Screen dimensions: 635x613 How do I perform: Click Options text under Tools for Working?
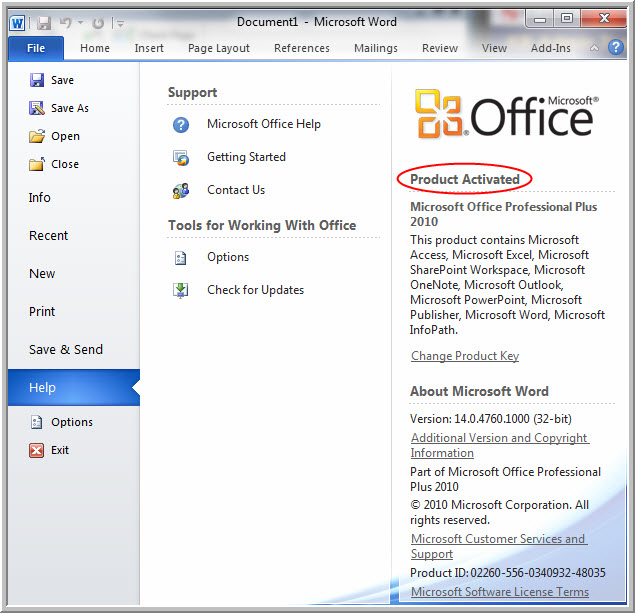(x=228, y=257)
